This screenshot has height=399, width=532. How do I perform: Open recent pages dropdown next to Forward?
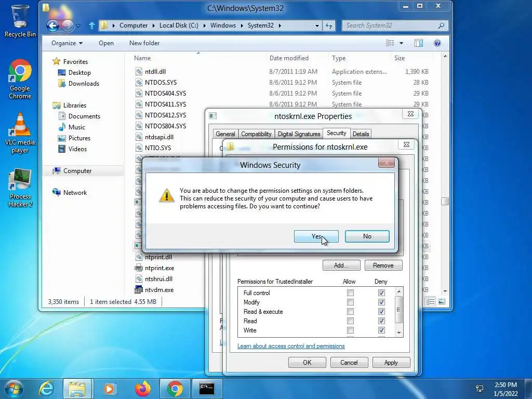pyautogui.click(x=78, y=26)
